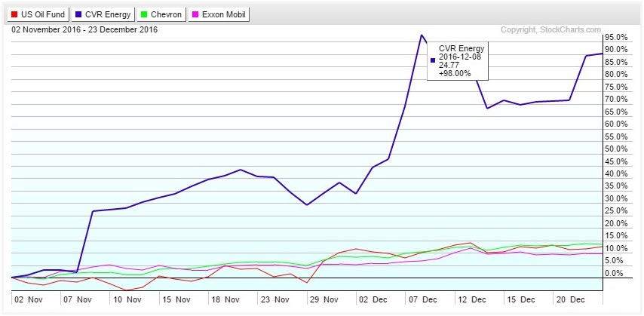Screen dimensions: 644x316
Task: Click the red US Oil Fund swatch
Action: tap(14, 14)
